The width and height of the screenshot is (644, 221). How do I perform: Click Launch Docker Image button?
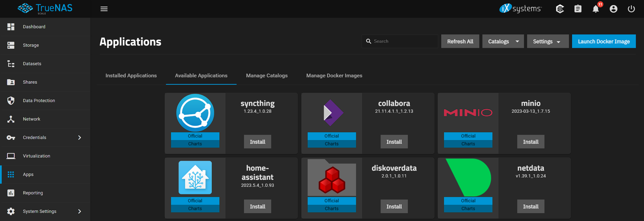point(603,41)
